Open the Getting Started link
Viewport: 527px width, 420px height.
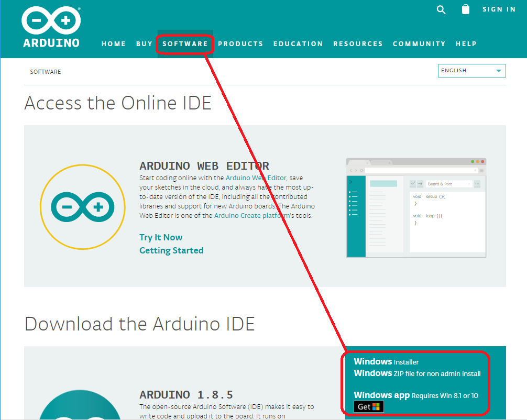tap(171, 250)
